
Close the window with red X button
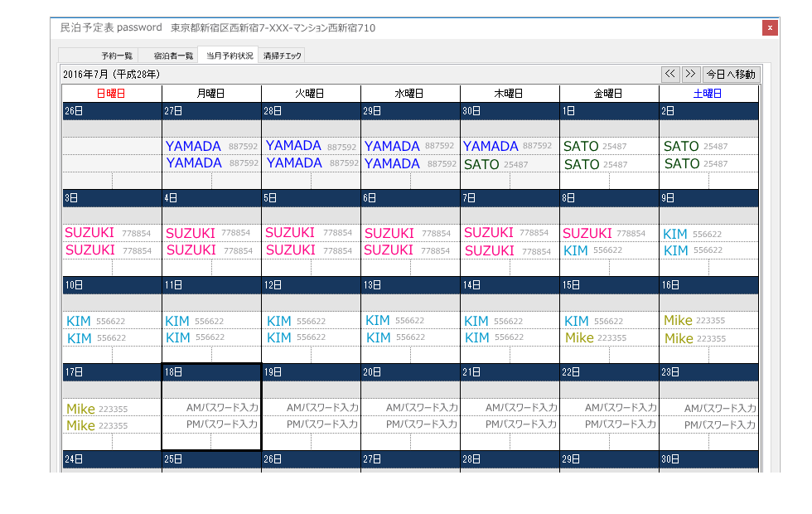click(770, 27)
